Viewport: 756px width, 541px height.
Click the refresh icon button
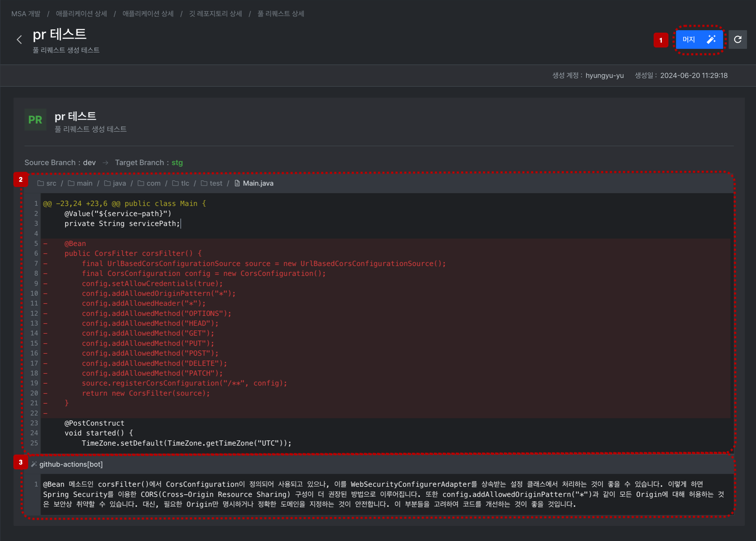(x=737, y=39)
